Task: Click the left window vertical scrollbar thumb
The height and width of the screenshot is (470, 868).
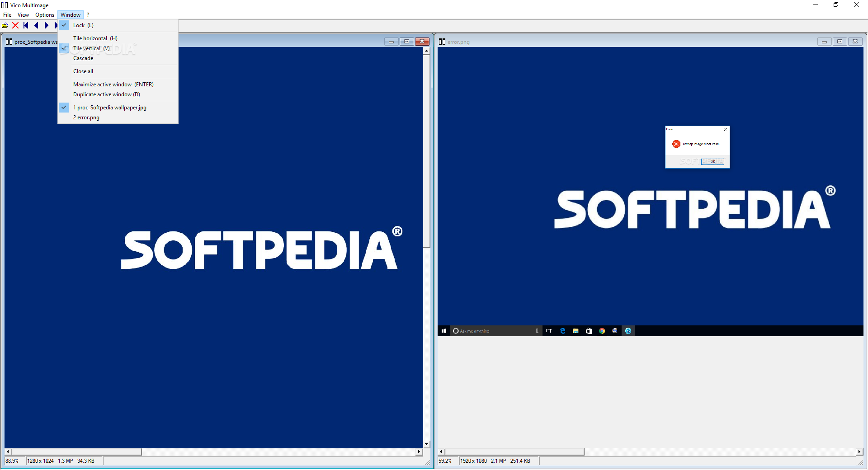Action: coord(426,151)
